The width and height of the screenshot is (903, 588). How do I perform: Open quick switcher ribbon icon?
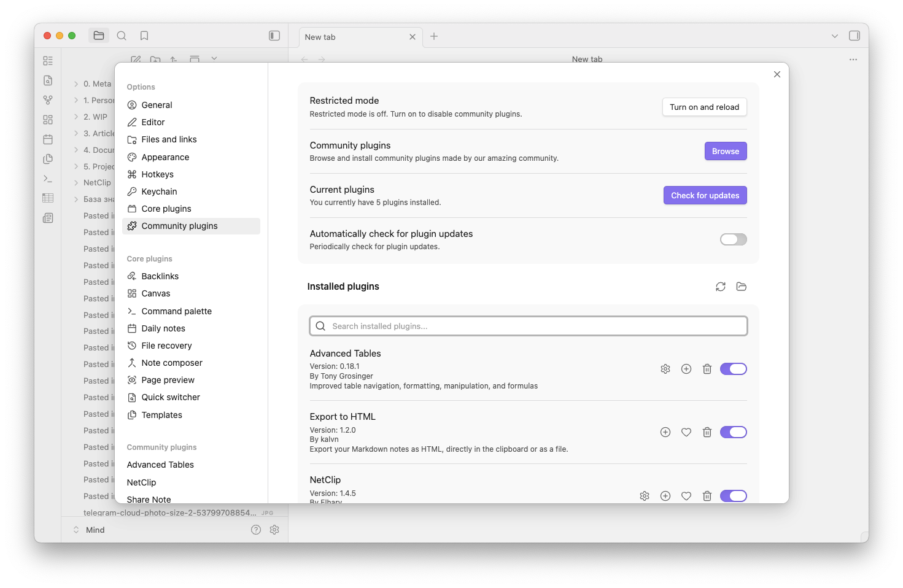click(x=48, y=80)
